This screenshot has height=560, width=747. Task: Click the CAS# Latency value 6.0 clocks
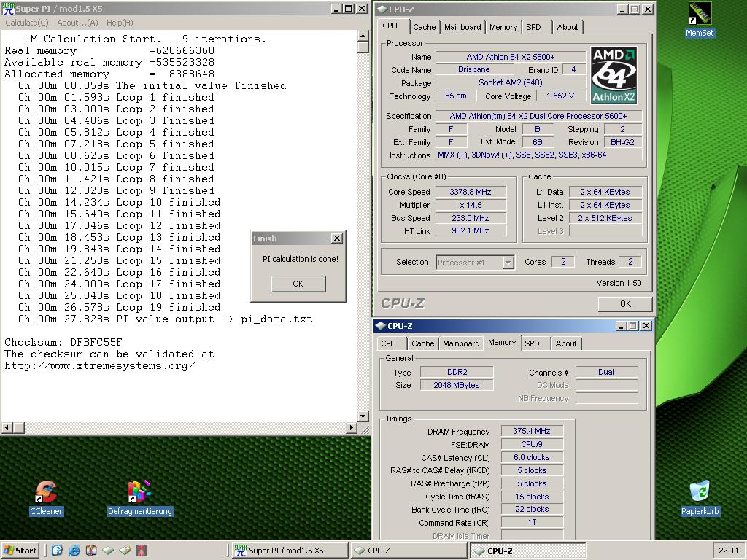[x=532, y=458]
